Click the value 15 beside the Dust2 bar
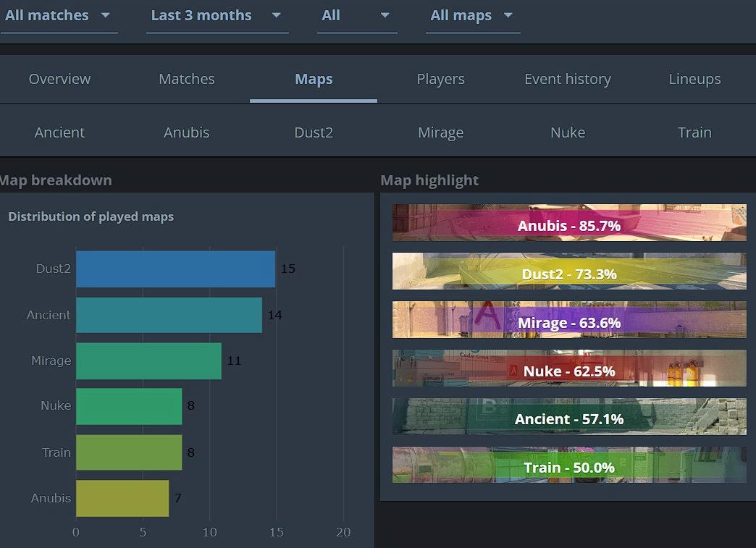Viewport: 756px width, 548px height. pyautogui.click(x=287, y=269)
